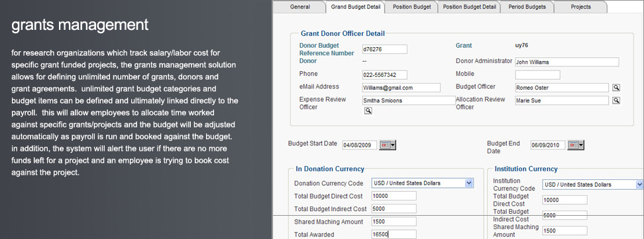Click the Total Awarded field
Image resolution: width=644 pixels, height=239 pixels.
tap(394, 234)
